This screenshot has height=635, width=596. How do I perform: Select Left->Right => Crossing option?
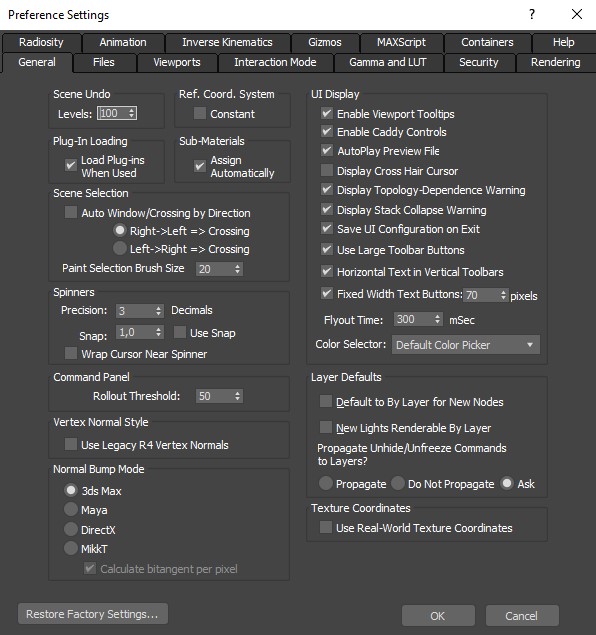[119, 248]
